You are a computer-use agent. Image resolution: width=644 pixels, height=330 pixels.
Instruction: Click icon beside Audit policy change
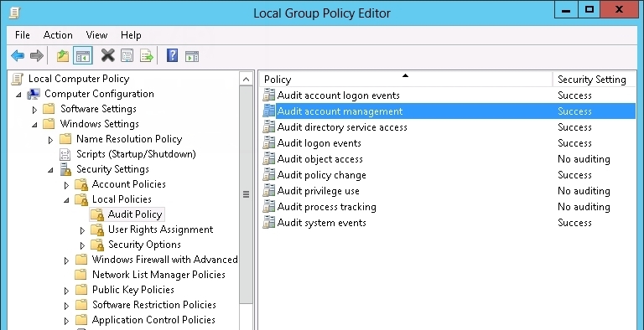click(268, 175)
